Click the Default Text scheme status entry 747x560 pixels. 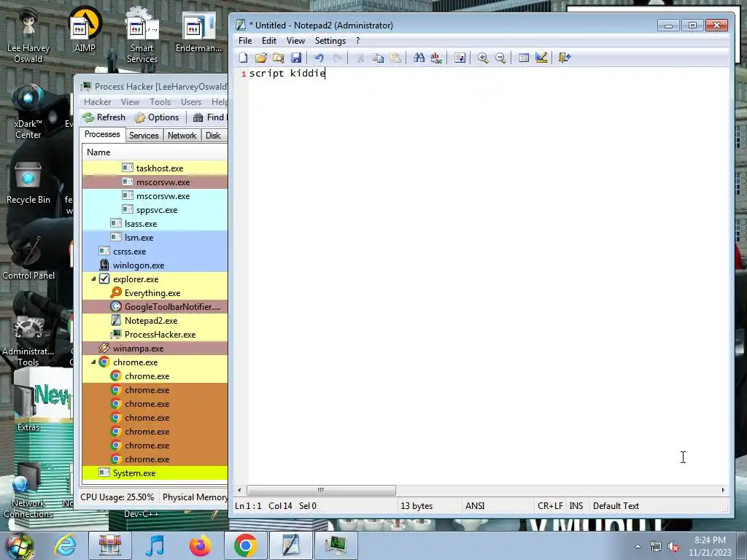coord(616,506)
